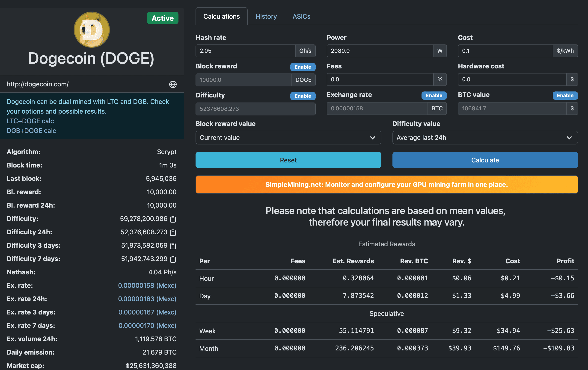Open the LTC+DOGE calc link
Screen dimensions: 588x370
(30, 121)
